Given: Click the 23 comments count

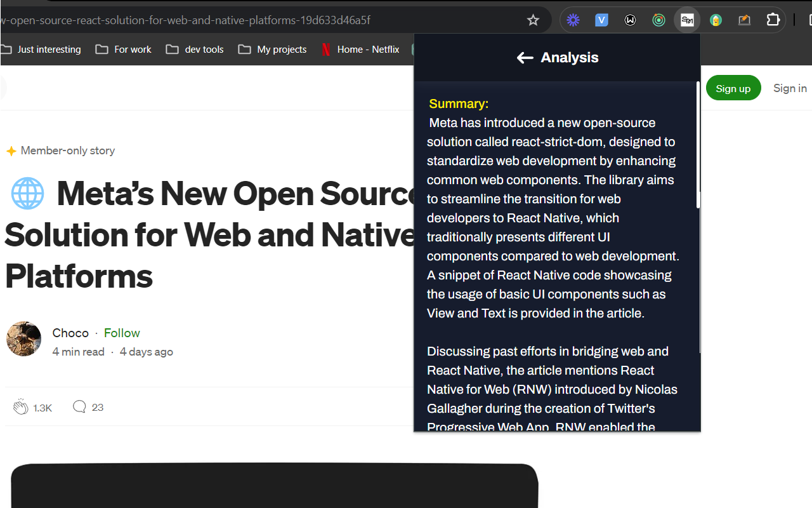Looking at the screenshot, I should [98, 407].
